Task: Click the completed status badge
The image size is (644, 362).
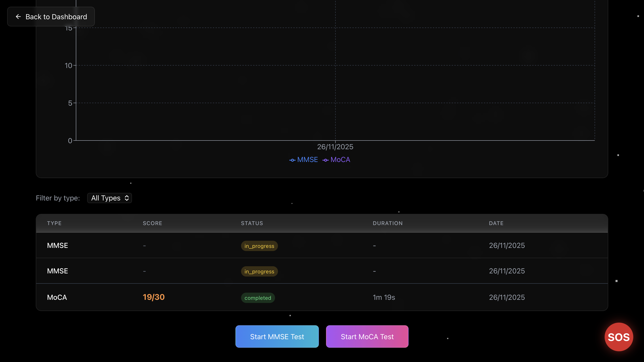Action: (258, 298)
